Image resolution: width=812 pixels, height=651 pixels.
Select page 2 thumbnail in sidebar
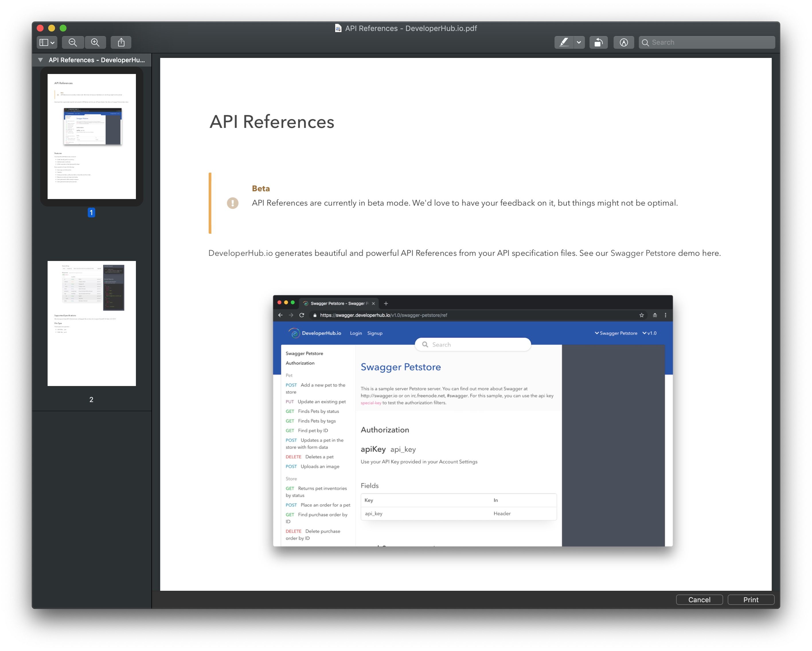coord(91,323)
